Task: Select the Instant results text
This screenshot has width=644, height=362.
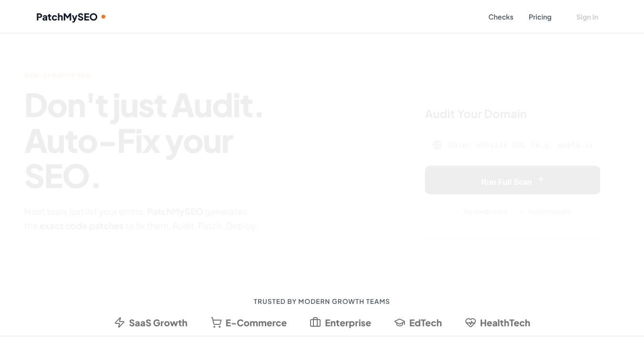Action: pyautogui.click(x=550, y=211)
